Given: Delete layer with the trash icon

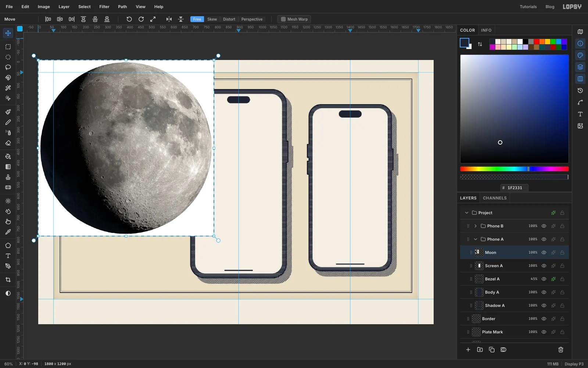Looking at the screenshot, I should click(561, 350).
